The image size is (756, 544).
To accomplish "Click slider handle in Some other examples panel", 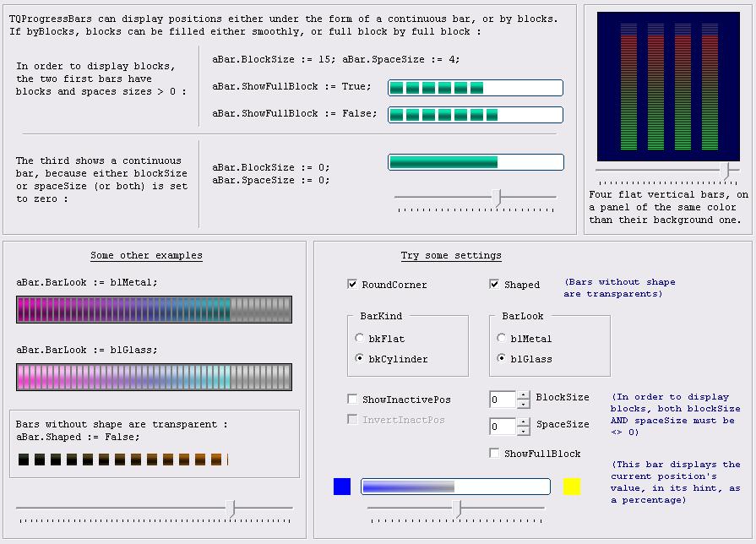I will click(232, 508).
